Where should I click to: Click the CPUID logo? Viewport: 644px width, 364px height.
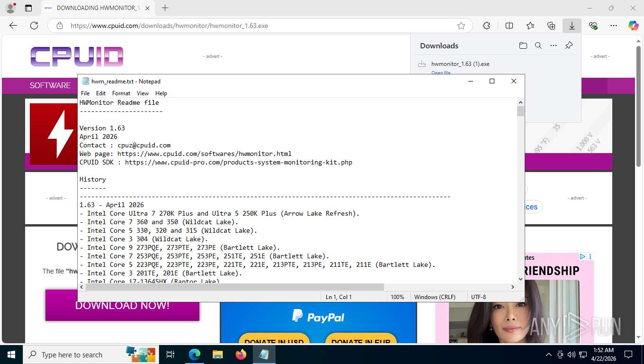77,56
